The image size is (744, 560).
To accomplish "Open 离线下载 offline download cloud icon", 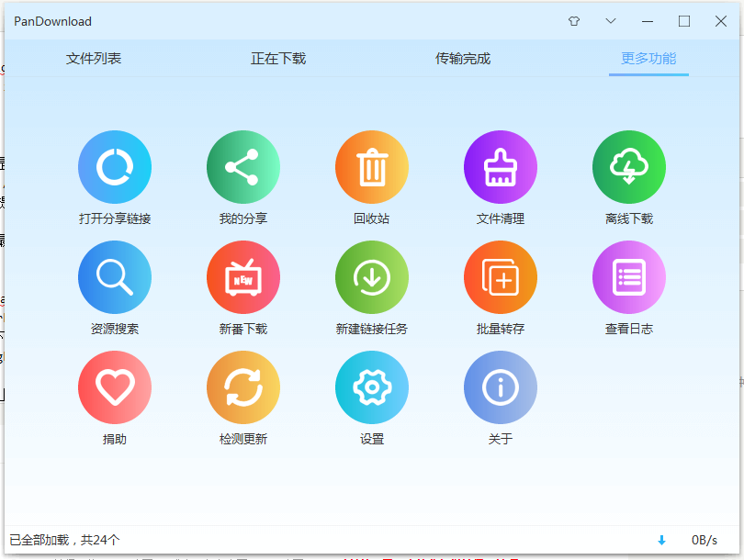I will [x=629, y=167].
